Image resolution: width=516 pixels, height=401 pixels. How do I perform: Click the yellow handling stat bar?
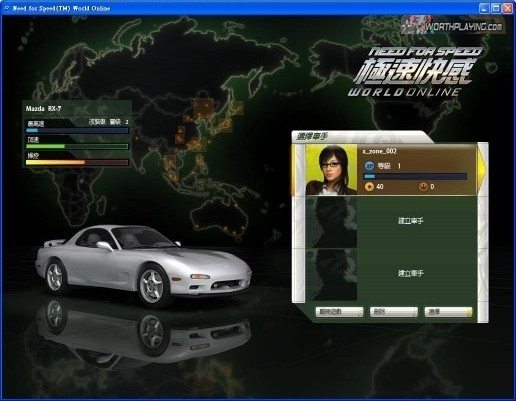coord(77,162)
